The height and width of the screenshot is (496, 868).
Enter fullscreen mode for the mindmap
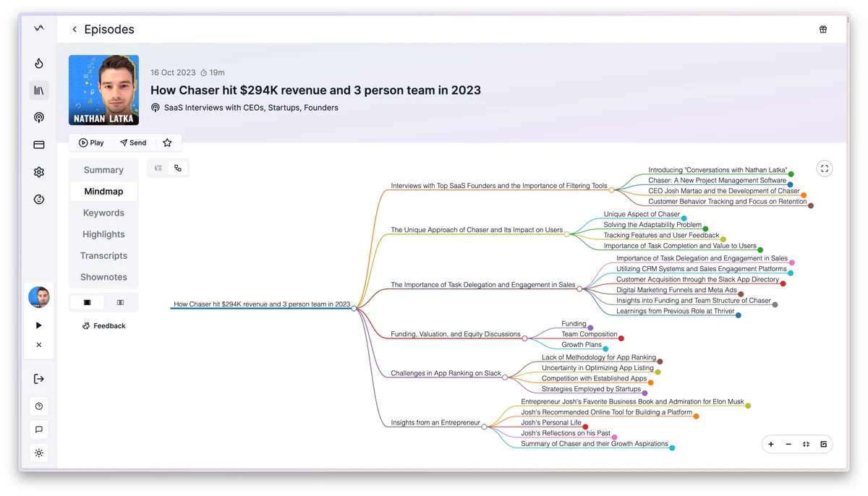coord(824,168)
